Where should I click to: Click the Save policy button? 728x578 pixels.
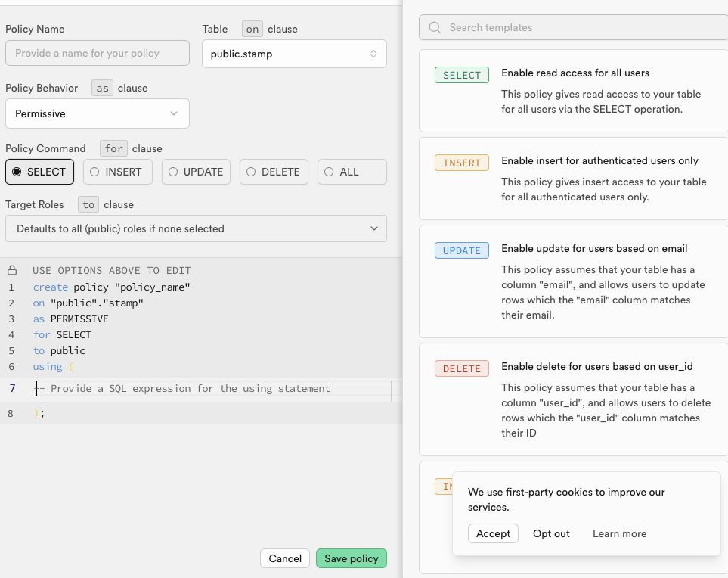point(352,558)
